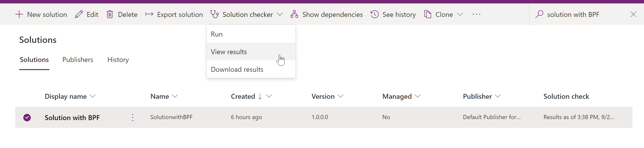Open row commands via vertical ellipsis
644x148 pixels.
click(132, 117)
